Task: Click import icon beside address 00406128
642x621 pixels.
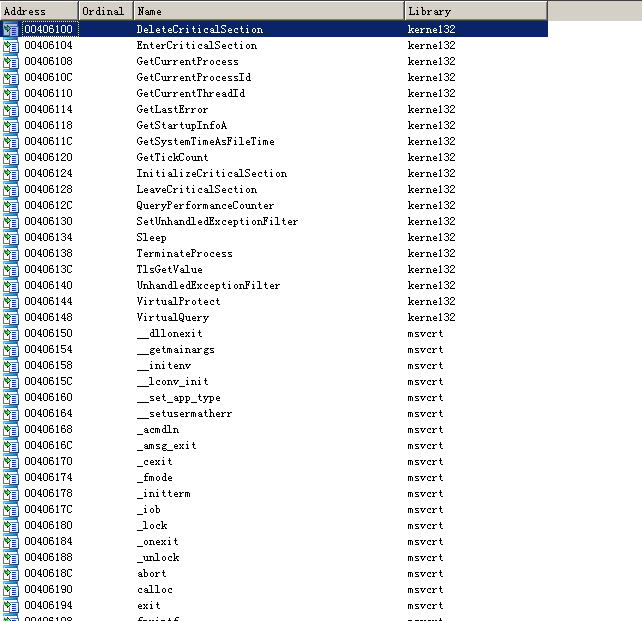Action: (11, 190)
